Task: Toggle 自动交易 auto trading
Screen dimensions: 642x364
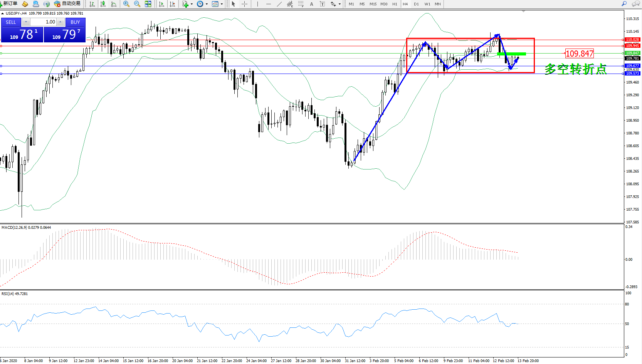Action: (67, 4)
